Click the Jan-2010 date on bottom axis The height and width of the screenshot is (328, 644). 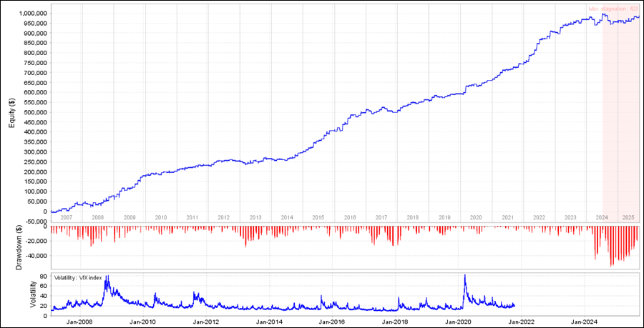click(142, 322)
